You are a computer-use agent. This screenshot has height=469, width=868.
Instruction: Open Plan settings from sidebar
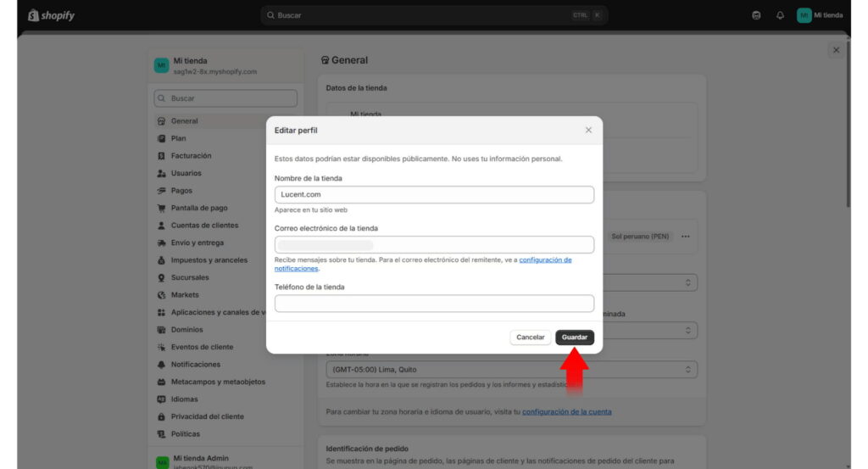(179, 138)
